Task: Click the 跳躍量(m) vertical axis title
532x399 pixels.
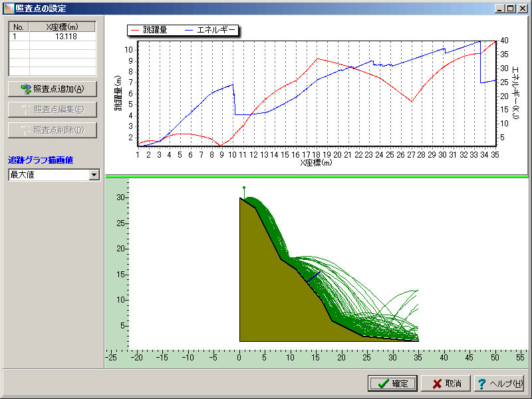Action: point(118,93)
